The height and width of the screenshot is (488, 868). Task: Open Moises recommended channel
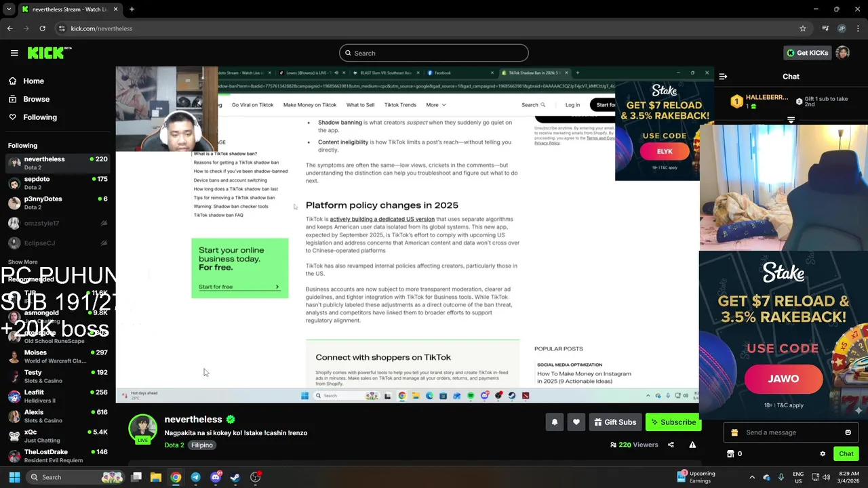[x=58, y=356]
